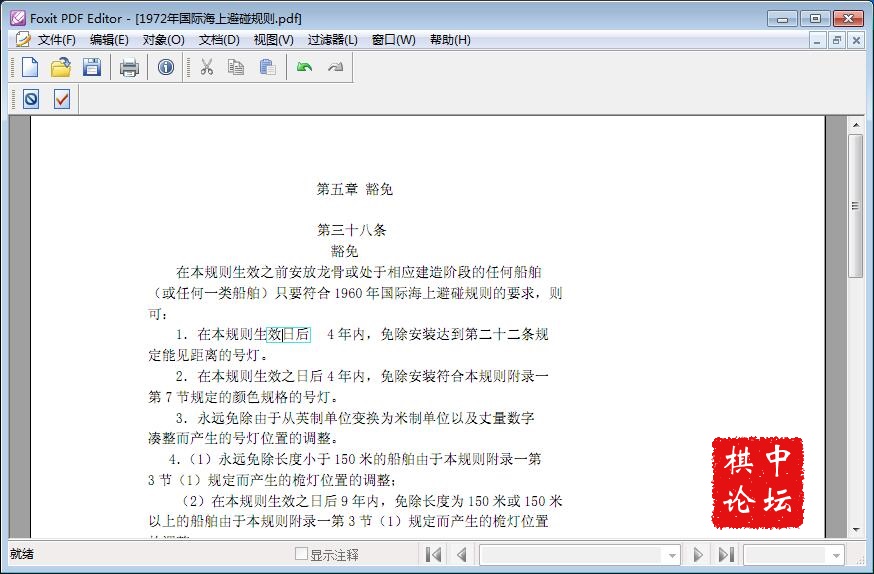The image size is (874, 574).
Task: Open the 过滤器(L) menu
Action: click(x=333, y=40)
